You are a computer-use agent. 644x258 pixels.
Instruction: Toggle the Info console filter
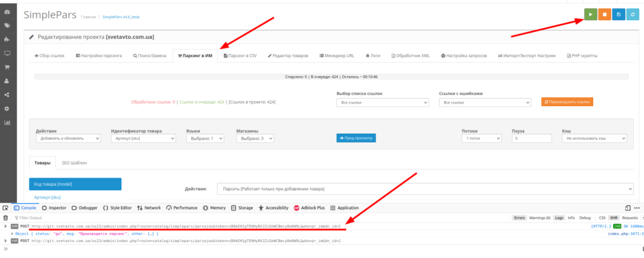pyautogui.click(x=571, y=218)
